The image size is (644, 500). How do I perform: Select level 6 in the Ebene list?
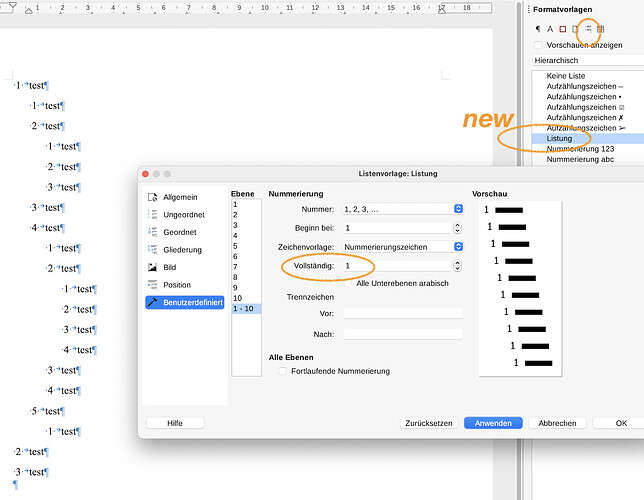pyautogui.click(x=246, y=256)
